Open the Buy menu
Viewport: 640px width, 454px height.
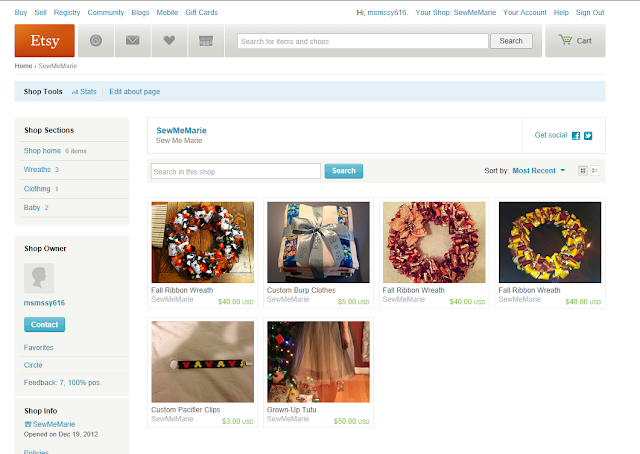21,12
